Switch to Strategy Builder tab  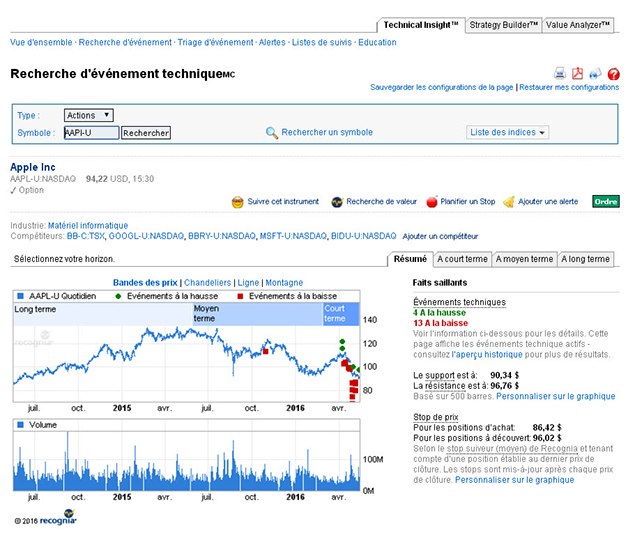503,25
